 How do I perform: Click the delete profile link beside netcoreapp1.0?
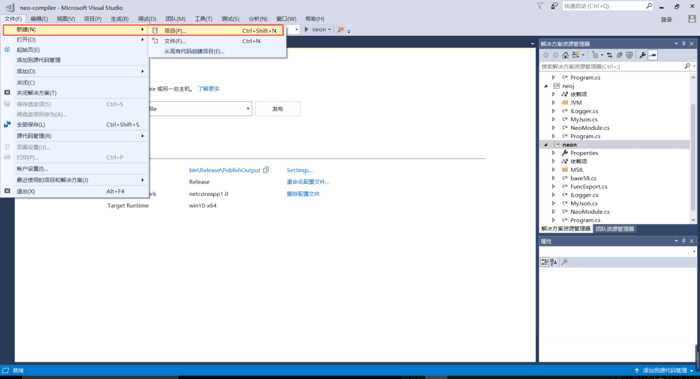click(303, 194)
